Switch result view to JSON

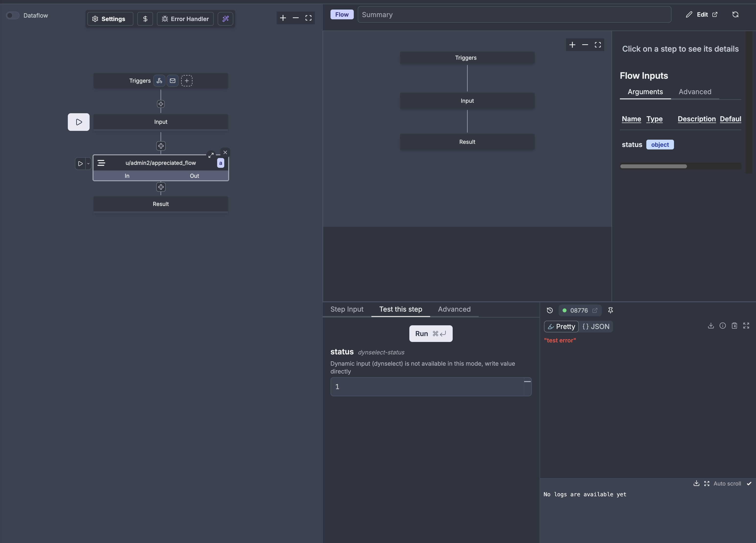coord(596,327)
